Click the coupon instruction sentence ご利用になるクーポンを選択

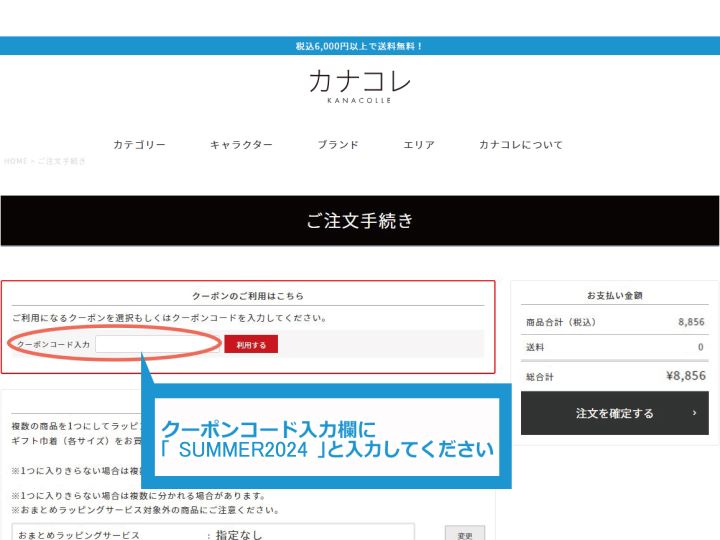pos(169,318)
